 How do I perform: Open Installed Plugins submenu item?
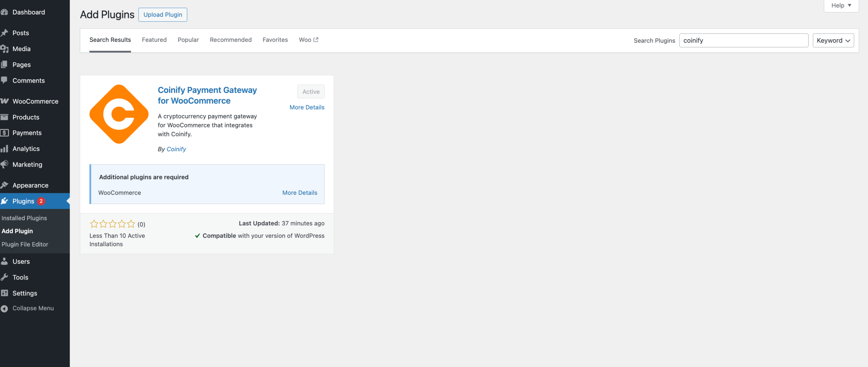click(x=24, y=218)
